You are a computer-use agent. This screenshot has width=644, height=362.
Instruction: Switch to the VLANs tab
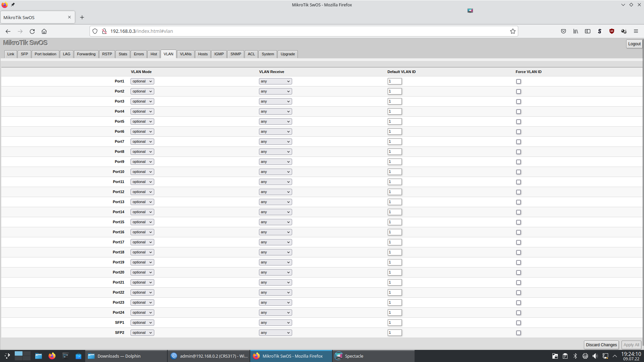point(185,54)
